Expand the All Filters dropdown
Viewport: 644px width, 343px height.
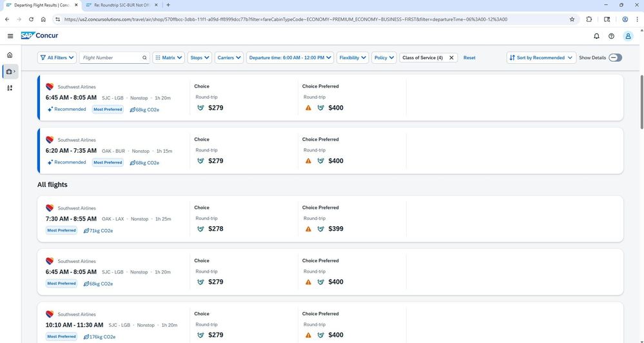(57, 58)
